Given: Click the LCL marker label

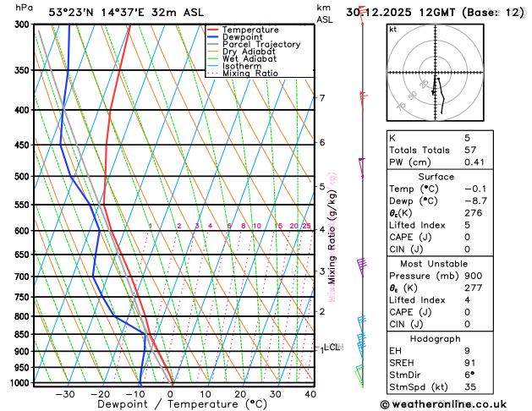Looking at the screenshot, I should pos(332,347).
